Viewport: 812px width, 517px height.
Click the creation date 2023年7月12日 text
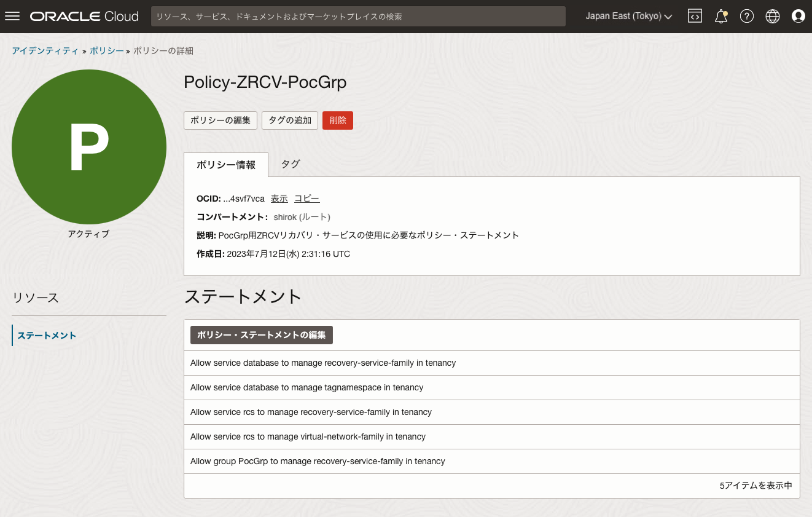289,254
